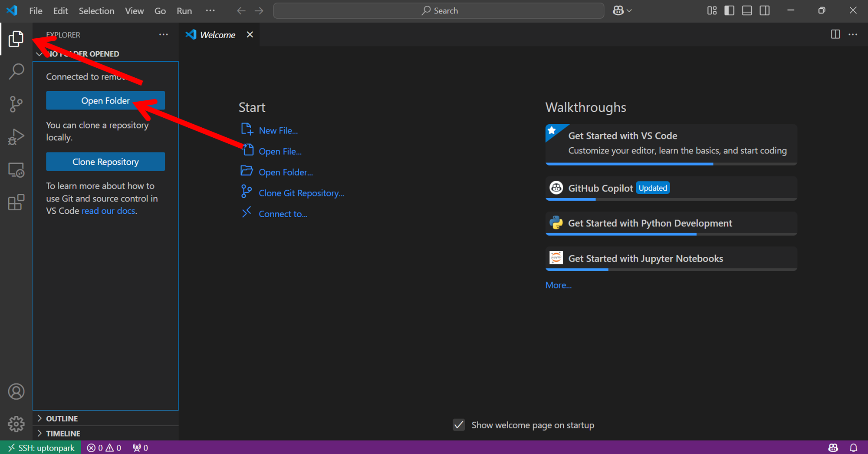Open the Extensions view
This screenshot has width=868, height=454.
[16, 202]
